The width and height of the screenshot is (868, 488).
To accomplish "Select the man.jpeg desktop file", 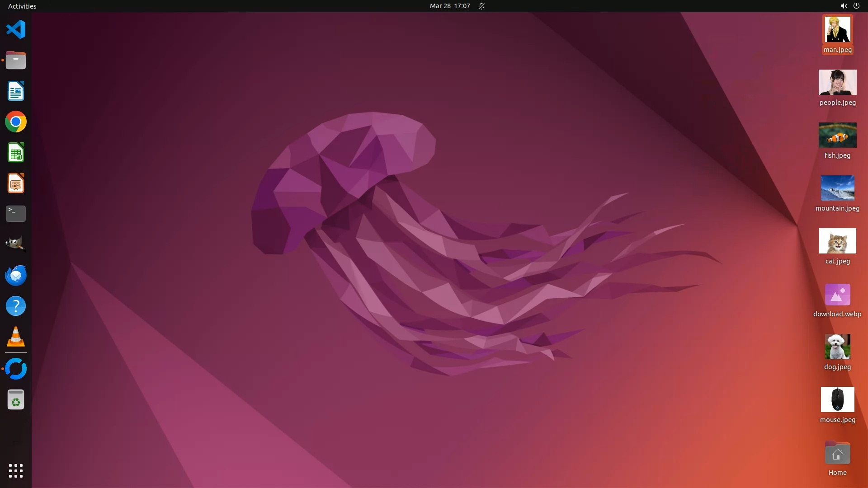I will pyautogui.click(x=837, y=30).
